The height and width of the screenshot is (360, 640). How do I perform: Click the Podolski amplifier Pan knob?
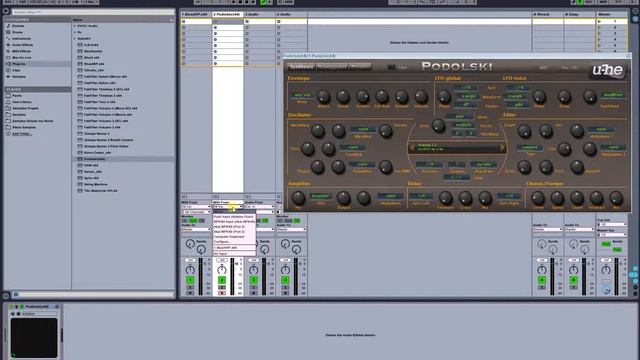point(298,198)
